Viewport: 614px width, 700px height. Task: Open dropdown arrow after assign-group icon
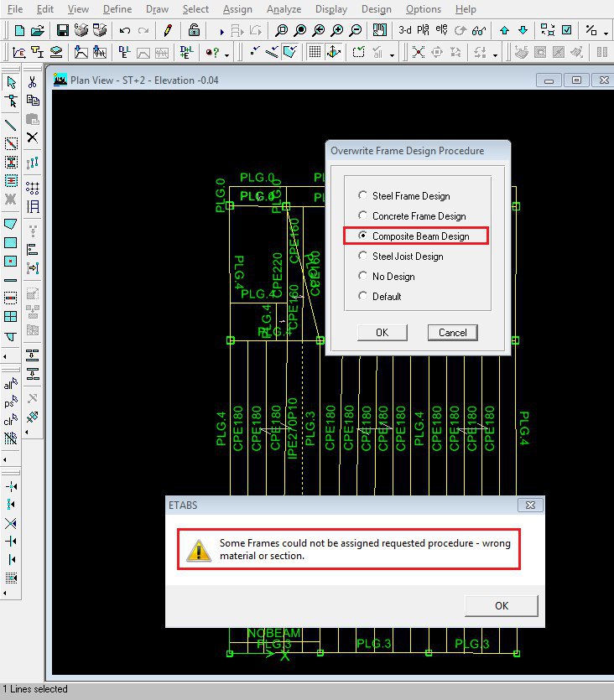pyautogui.click(x=496, y=55)
